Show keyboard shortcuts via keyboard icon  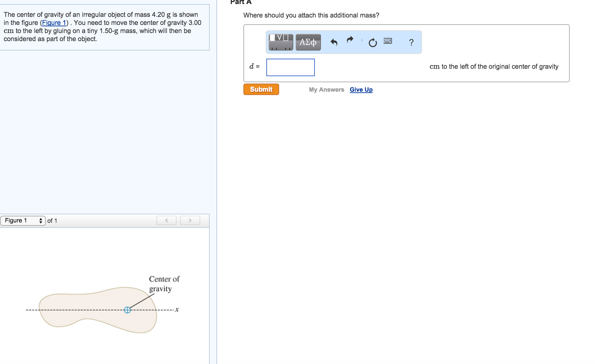coord(388,41)
